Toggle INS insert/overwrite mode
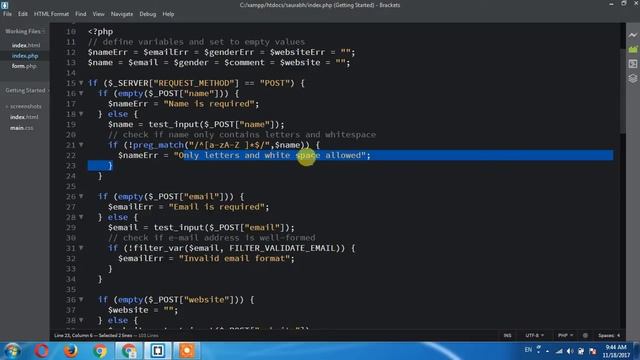Image resolution: width=640 pixels, height=360 pixels. (507, 336)
